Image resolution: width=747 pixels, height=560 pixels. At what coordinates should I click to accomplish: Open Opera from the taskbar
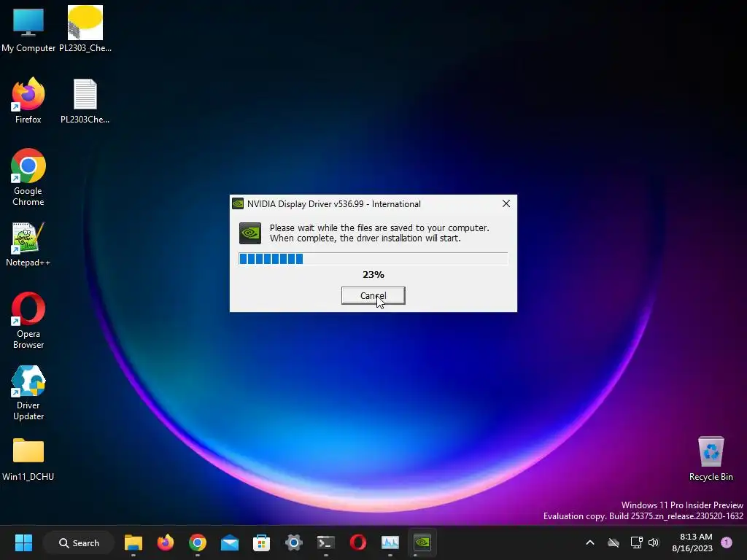(x=357, y=542)
